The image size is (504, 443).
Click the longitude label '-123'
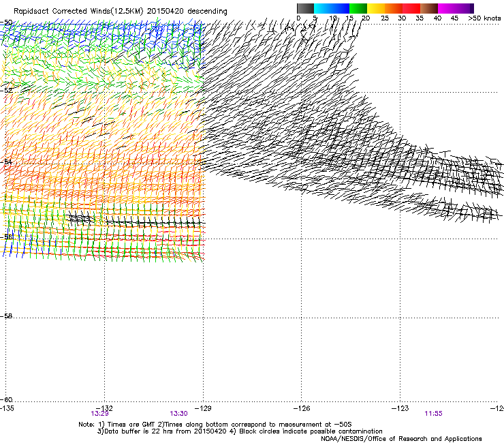click(400, 408)
